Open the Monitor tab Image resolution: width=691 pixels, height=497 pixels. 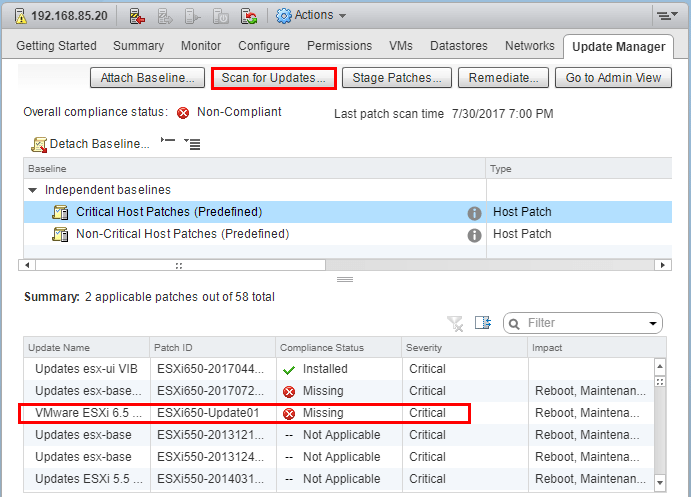201,46
